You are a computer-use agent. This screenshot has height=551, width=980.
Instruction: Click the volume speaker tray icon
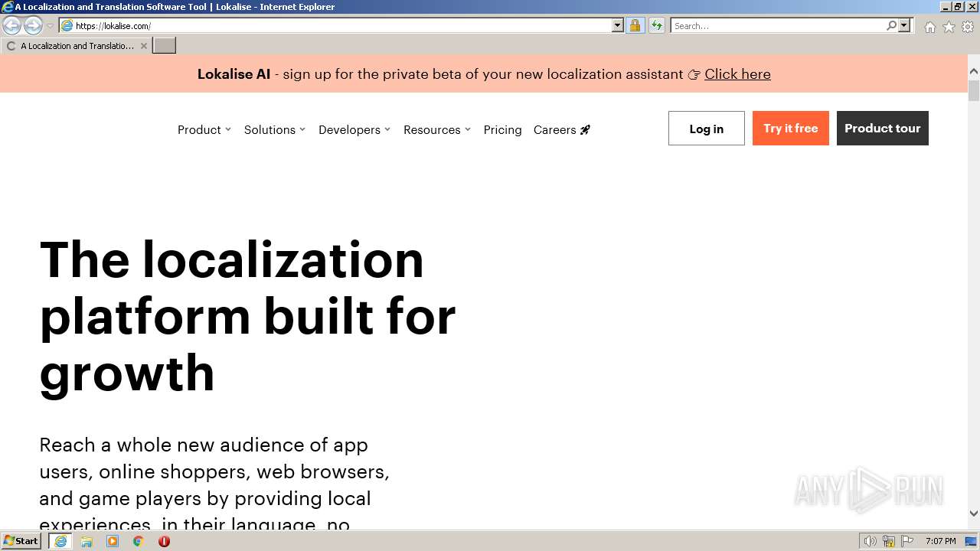click(871, 541)
